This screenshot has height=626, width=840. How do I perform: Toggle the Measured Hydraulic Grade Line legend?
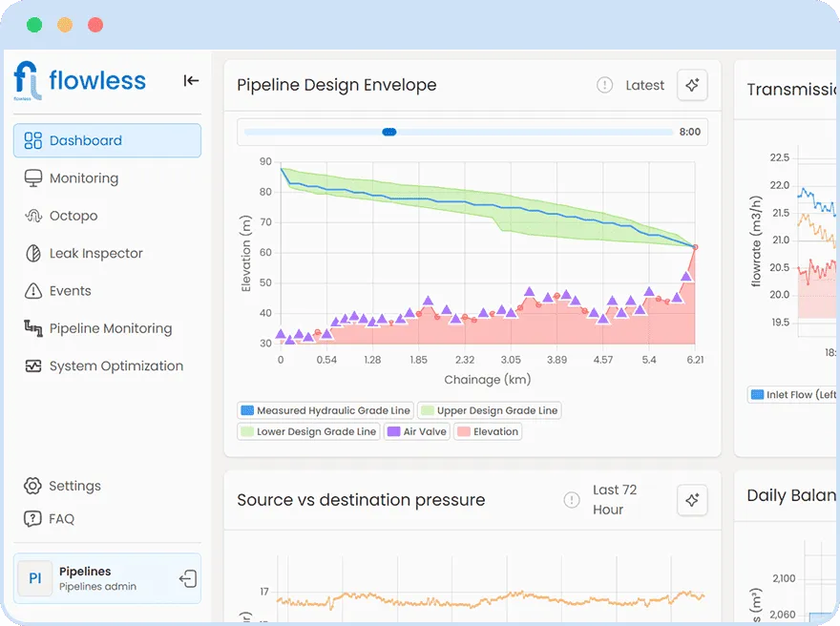point(325,410)
